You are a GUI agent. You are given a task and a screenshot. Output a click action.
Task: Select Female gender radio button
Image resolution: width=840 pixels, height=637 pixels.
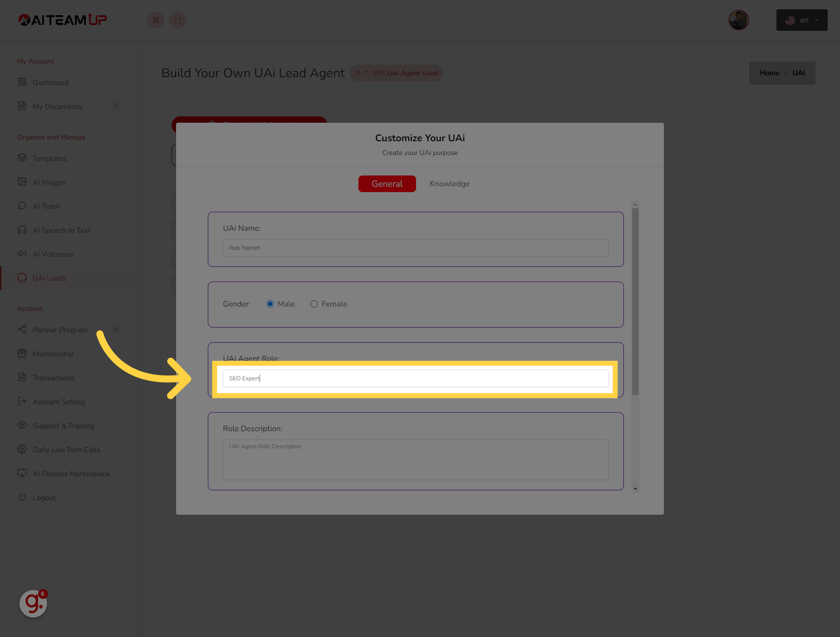click(x=314, y=304)
